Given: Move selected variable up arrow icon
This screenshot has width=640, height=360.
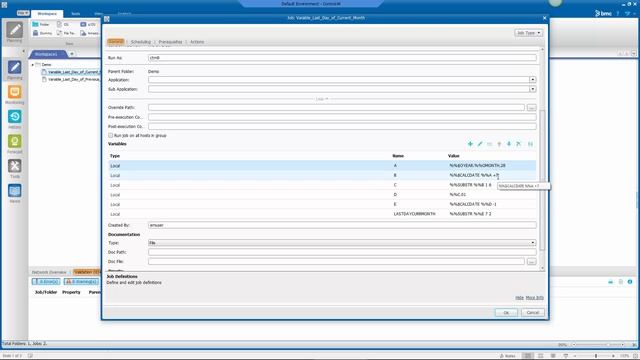Looking at the screenshot, I should [x=499, y=144].
